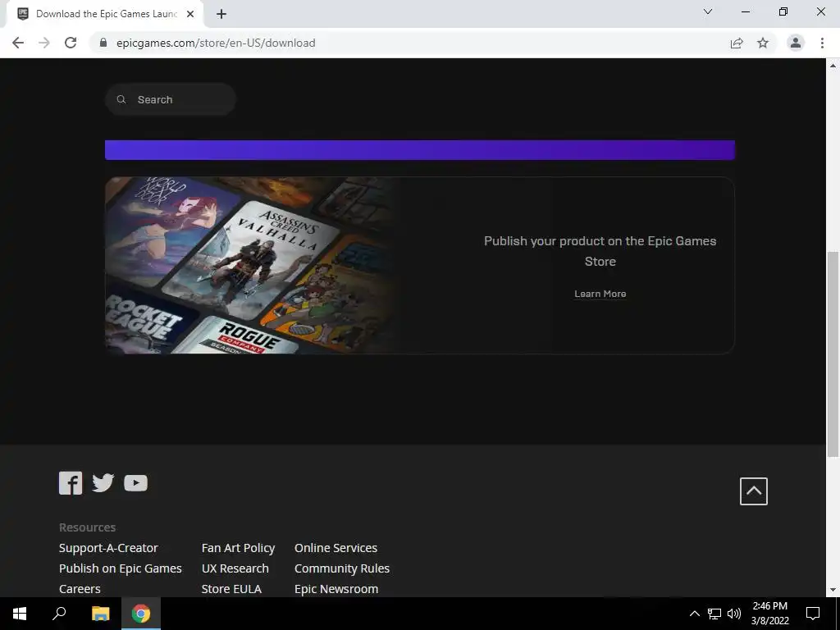Open Epic Games Facebook page icon
Viewport: 840px width, 630px height.
[71, 482]
